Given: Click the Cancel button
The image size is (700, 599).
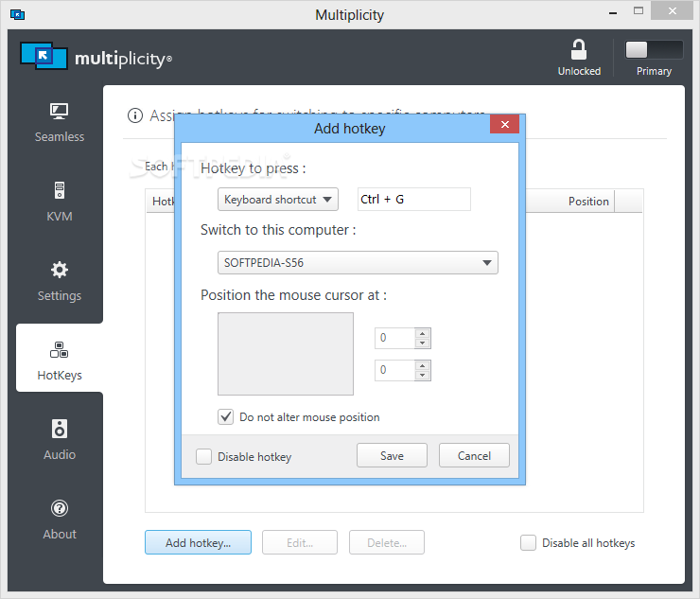Looking at the screenshot, I should (474, 455).
